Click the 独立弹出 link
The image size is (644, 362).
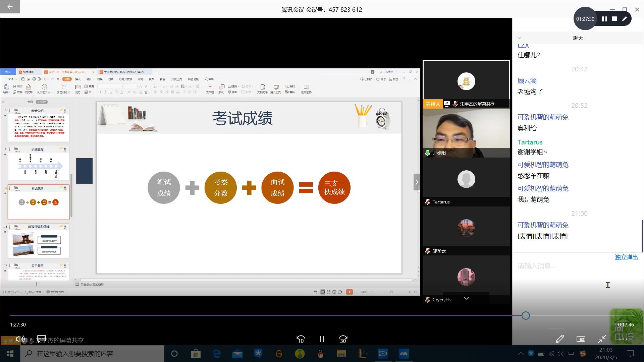point(626,257)
